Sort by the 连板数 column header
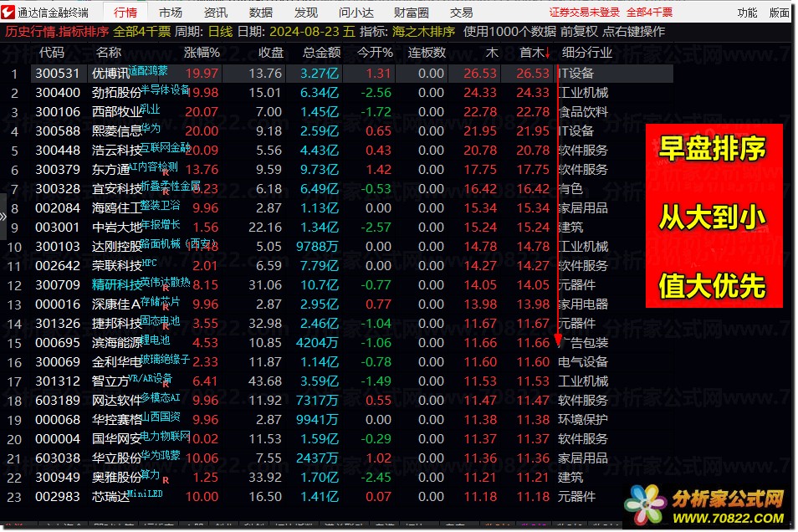Viewport: 798px width, 532px height. [427, 53]
